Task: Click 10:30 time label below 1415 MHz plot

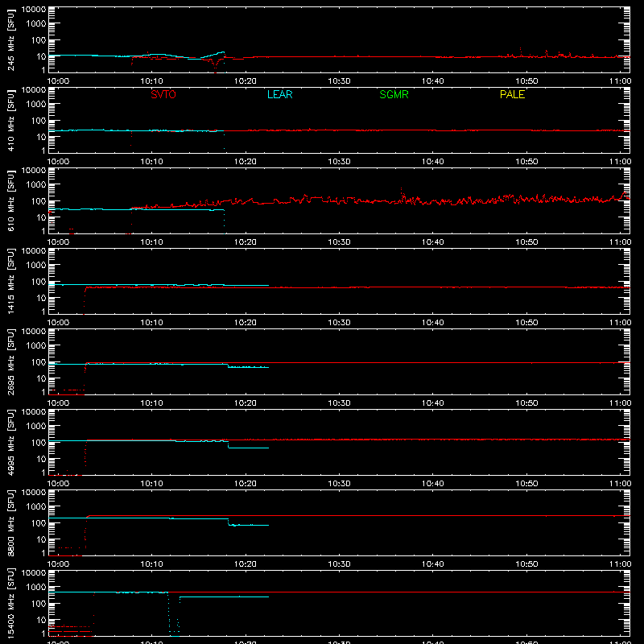Action: point(339,323)
